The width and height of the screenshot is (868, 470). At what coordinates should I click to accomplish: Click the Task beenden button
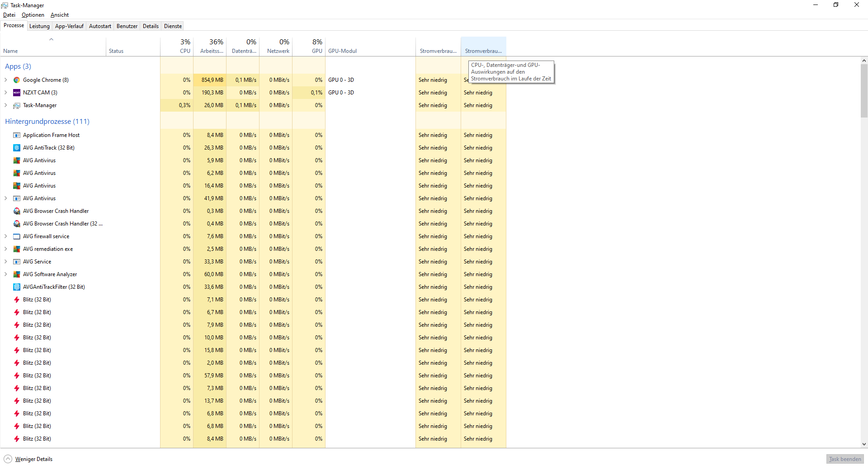coord(845,459)
